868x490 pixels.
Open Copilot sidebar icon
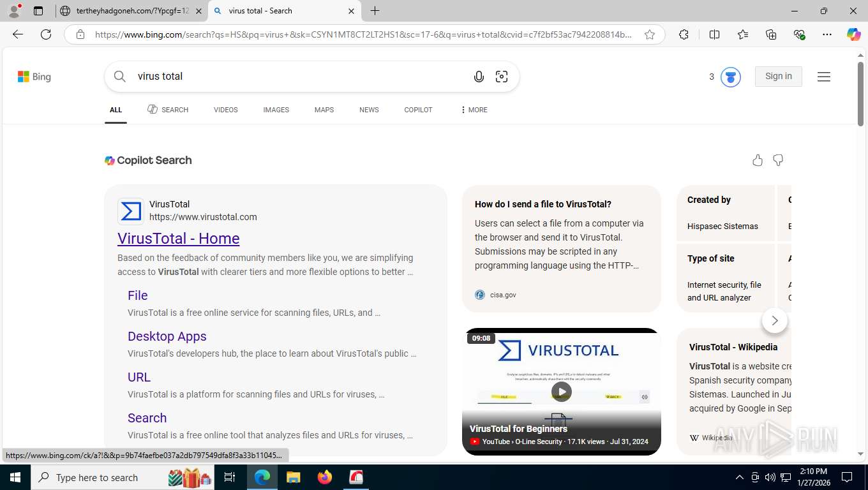(x=854, y=34)
